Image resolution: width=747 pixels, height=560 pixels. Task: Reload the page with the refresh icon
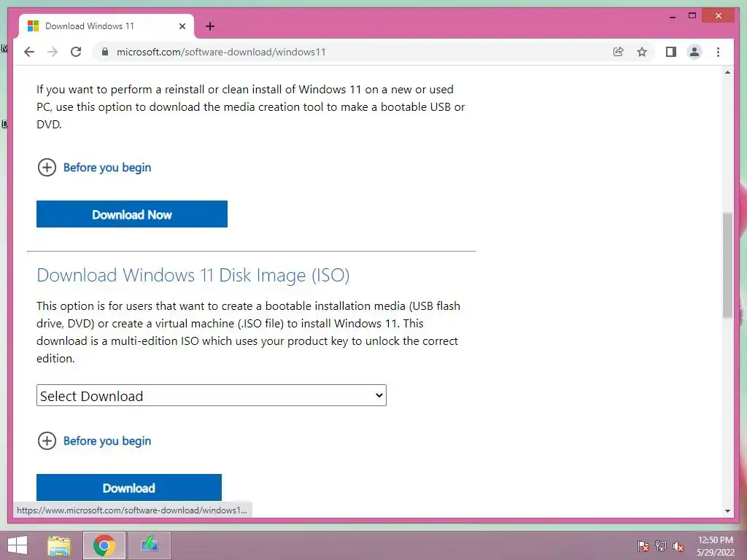click(76, 52)
